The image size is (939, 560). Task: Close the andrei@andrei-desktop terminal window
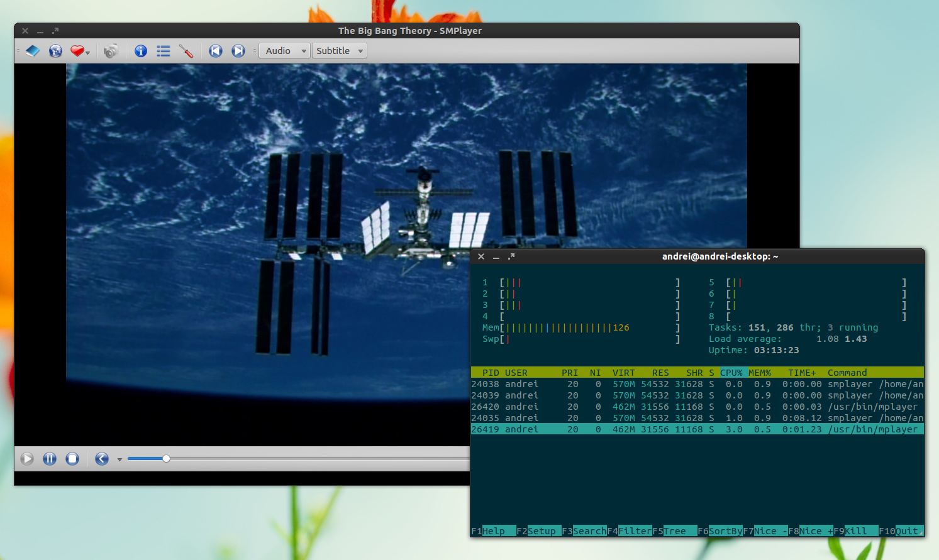[x=481, y=256]
